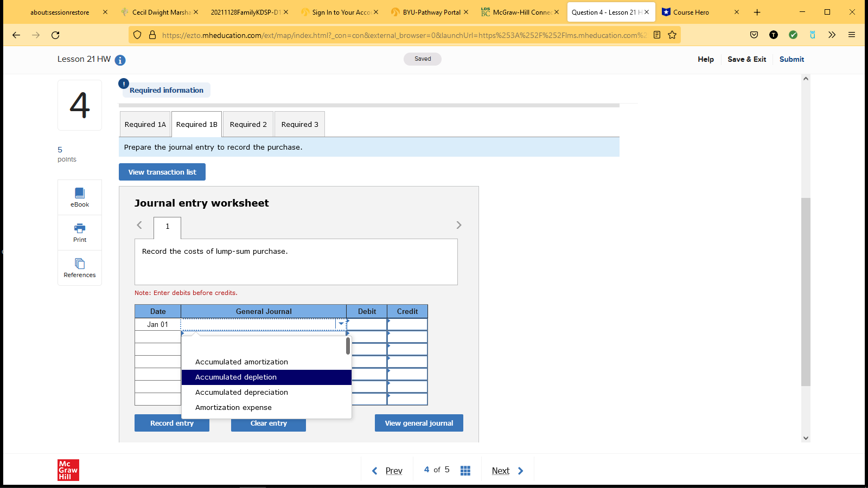Click View general journal button
Viewport: 868px width, 488px height.
point(419,423)
